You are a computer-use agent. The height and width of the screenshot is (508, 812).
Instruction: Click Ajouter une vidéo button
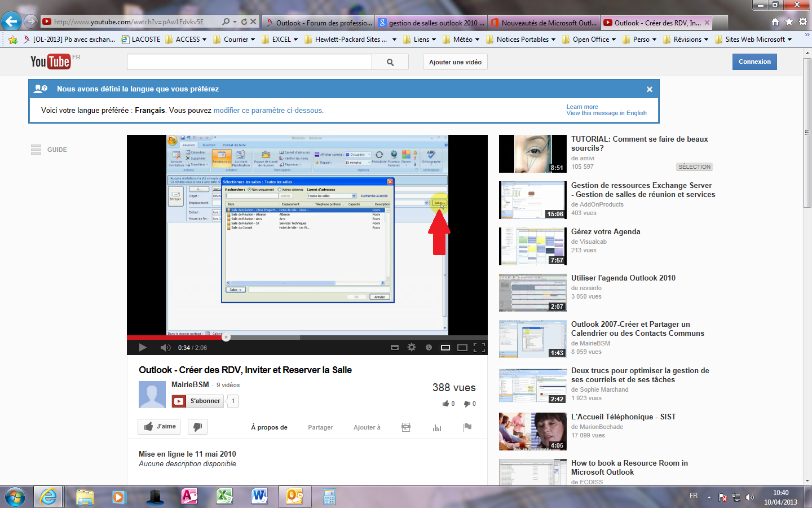pos(455,62)
